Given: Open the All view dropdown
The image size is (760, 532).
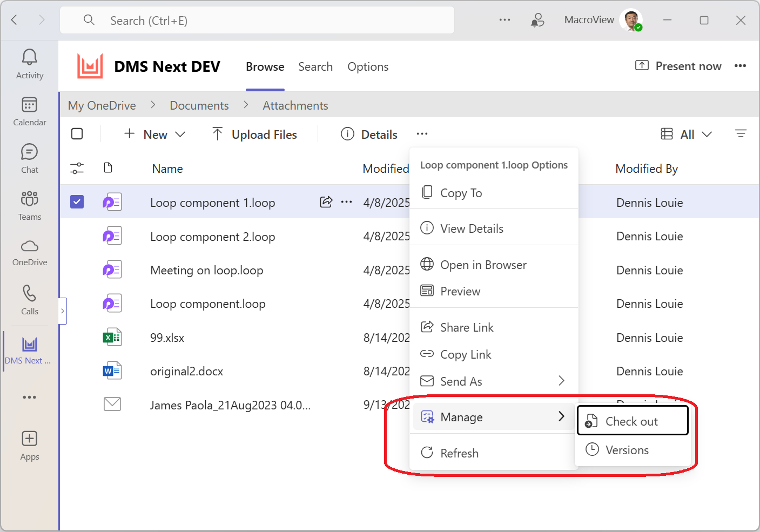Looking at the screenshot, I should pyautogui.click(x=687, y=134).
